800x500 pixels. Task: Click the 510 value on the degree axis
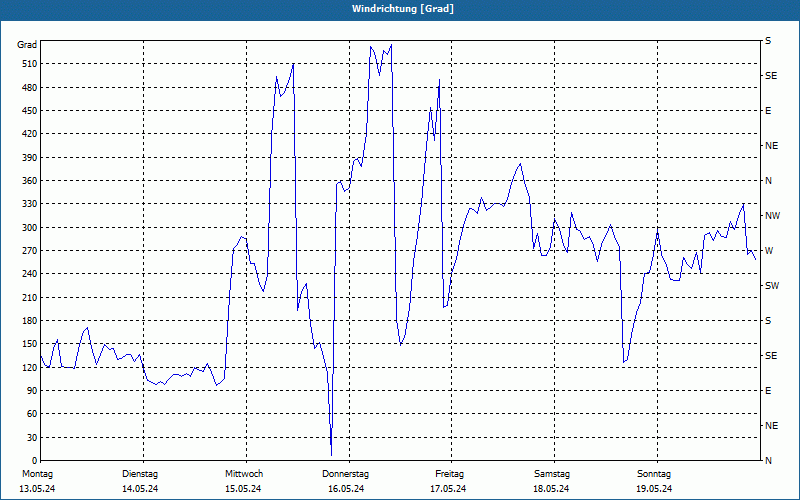(x=30, y=64)
